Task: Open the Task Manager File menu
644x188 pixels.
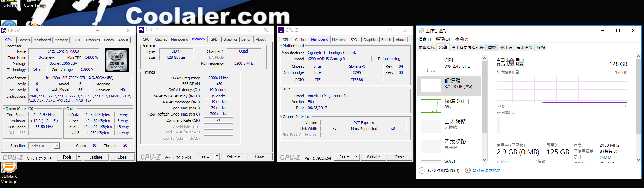Action: (424, 39)
